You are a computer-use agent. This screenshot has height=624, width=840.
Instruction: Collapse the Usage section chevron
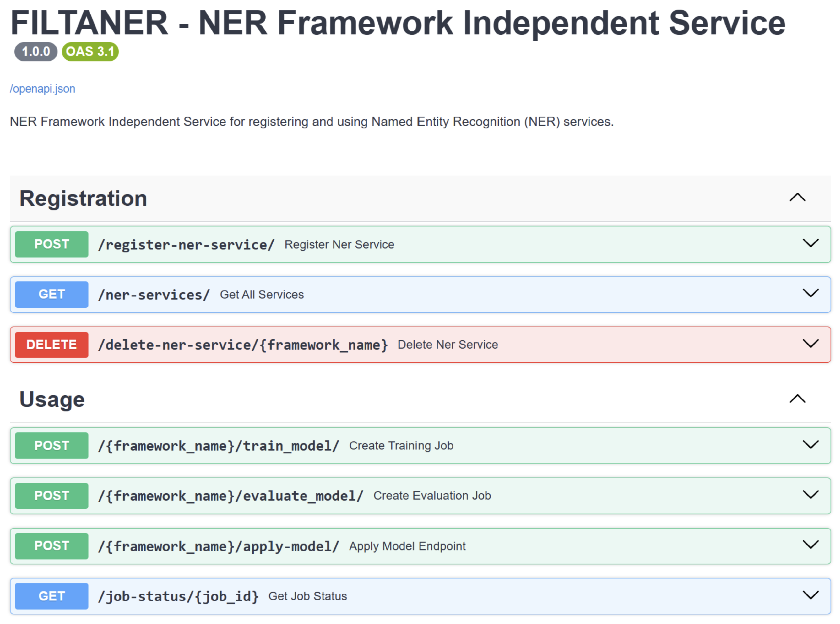tap(797, 399)
